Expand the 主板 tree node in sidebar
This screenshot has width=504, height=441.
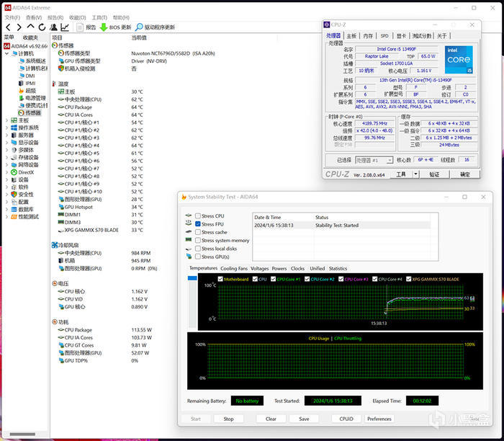[6, 120]
